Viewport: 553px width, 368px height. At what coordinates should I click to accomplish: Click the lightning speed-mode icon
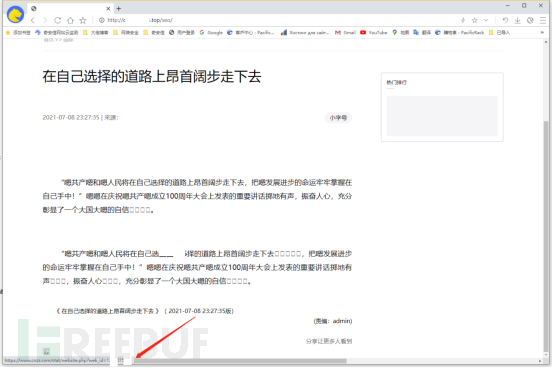coord(463,20)
